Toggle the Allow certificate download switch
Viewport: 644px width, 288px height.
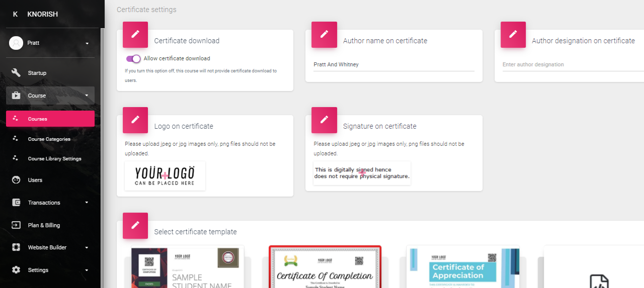(x=133, y=58)
